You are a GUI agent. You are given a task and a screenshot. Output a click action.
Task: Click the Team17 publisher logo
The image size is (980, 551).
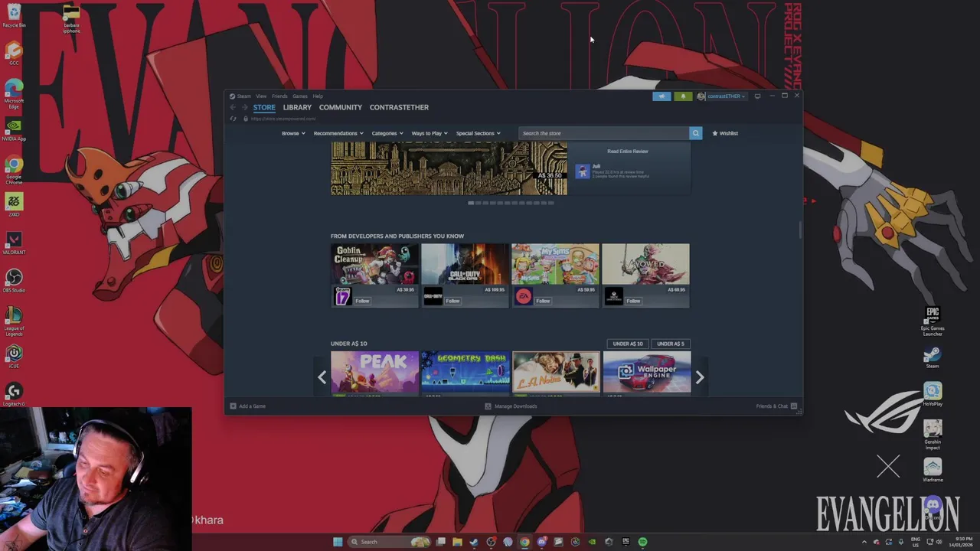(x=342, y=297)
